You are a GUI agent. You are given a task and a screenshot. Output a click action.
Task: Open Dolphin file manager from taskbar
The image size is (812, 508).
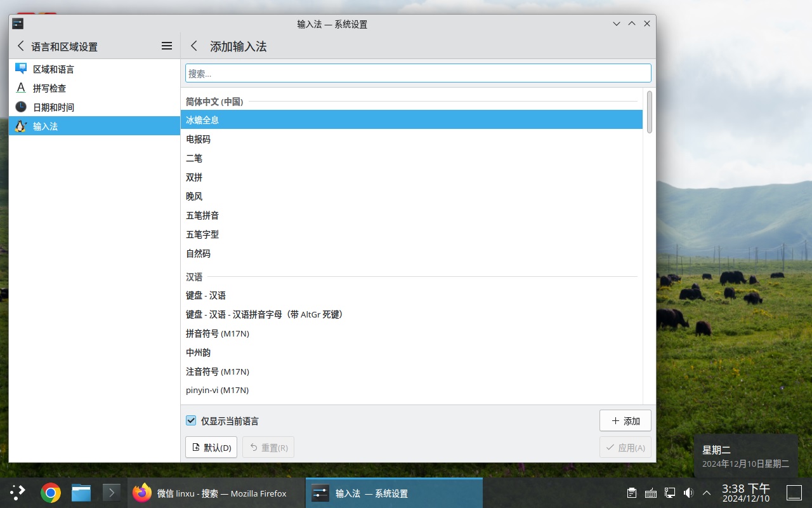(x=81, y=493)
